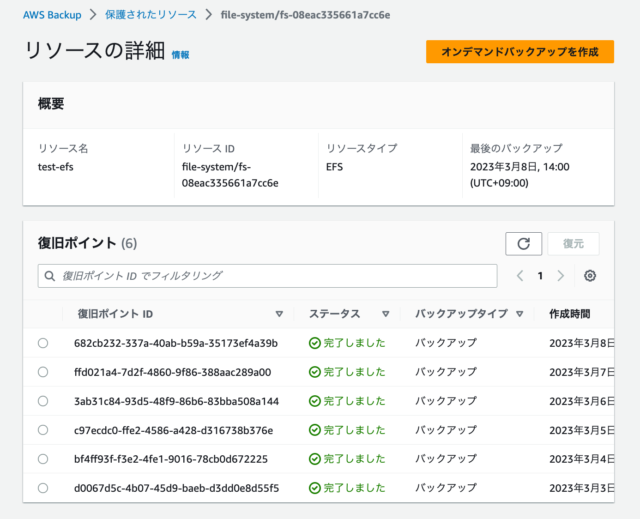Sort by ステータス column arrow
This screenshot has width=640, height=519.
point(385,314)
